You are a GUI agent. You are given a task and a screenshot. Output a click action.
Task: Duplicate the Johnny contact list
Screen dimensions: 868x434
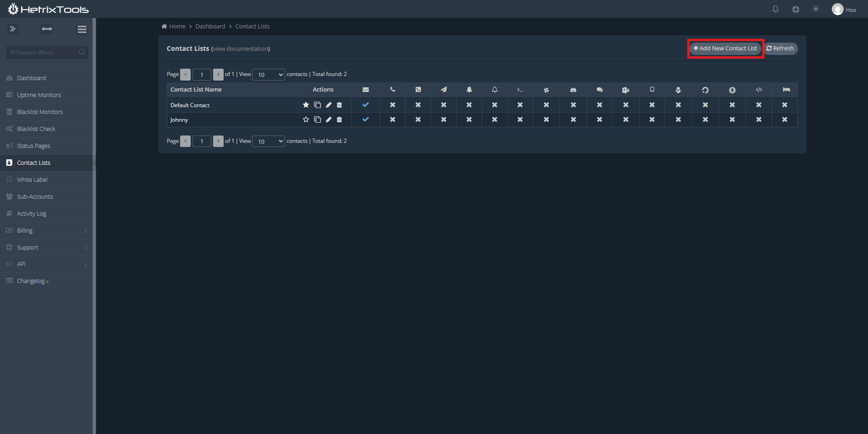click(x=317, y=119)
